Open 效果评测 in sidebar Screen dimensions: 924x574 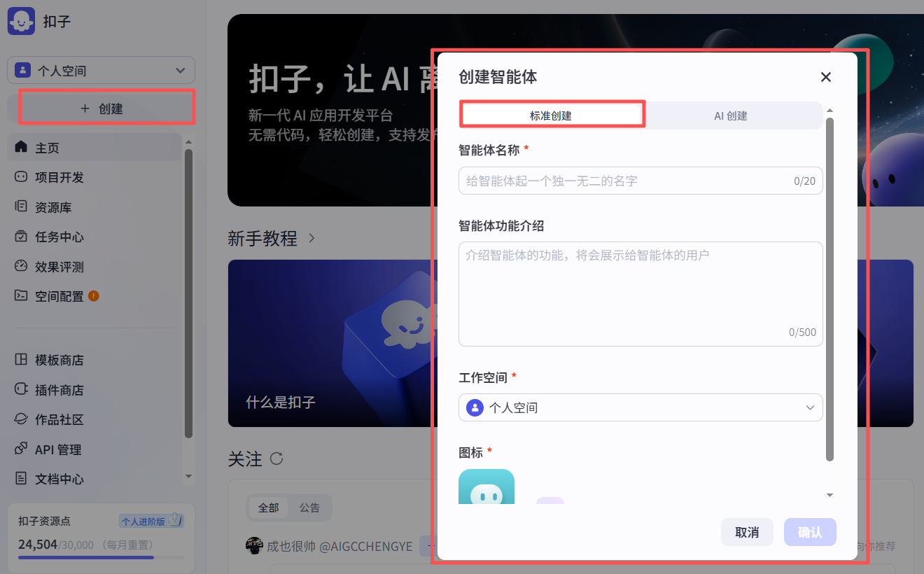pos(94,266)
